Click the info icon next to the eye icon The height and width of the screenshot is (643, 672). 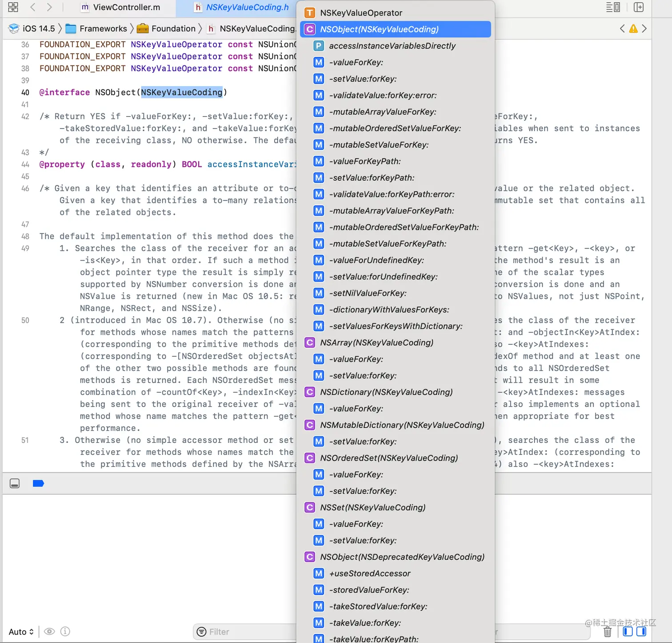[65, 631]
